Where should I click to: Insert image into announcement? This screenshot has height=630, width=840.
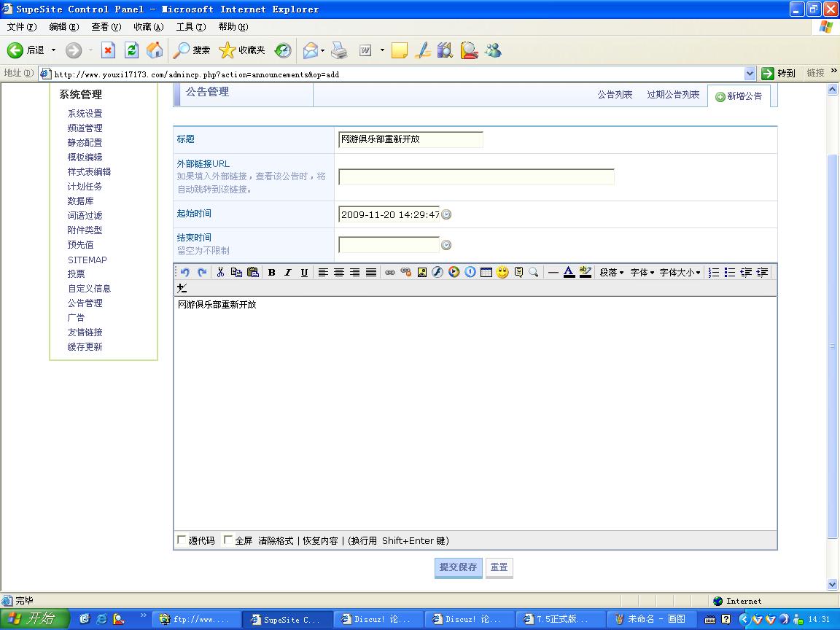[422, 272]
